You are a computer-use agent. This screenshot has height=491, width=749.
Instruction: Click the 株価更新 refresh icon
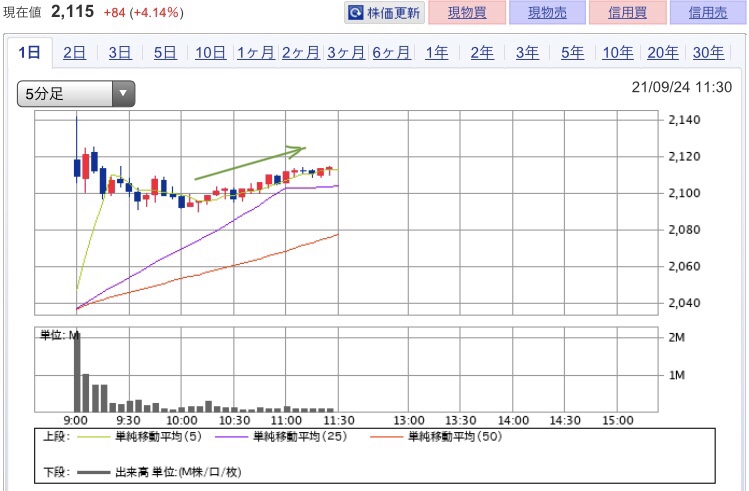pyautogui.click(x=356, y=13)
